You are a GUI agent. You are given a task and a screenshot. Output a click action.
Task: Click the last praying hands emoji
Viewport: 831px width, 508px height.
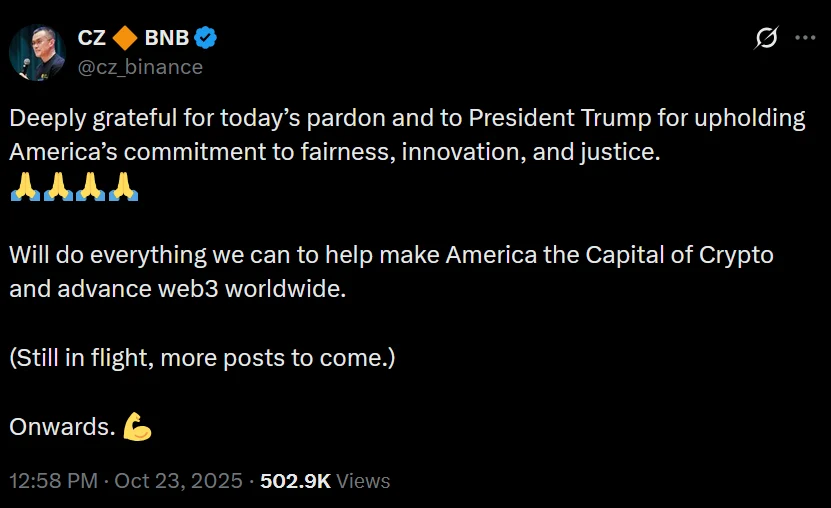pyautogui.click(x=123, y=187)
